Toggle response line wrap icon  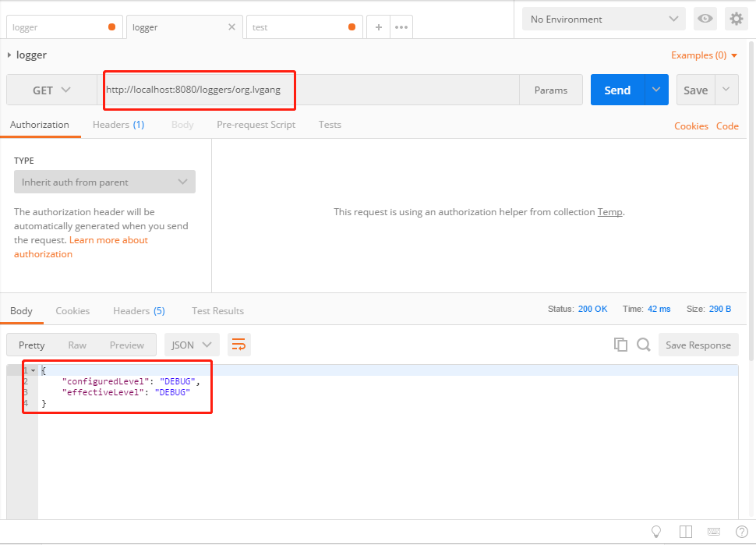[239, 345]
